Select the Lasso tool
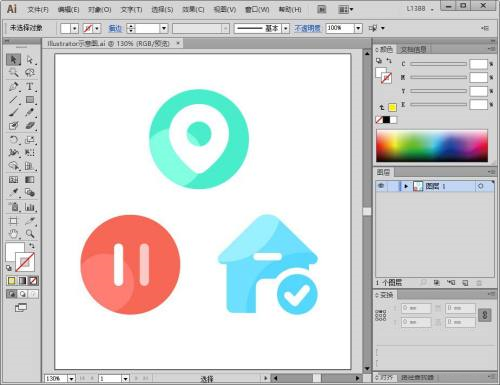500x385 pixels. (x=30, y=73)
